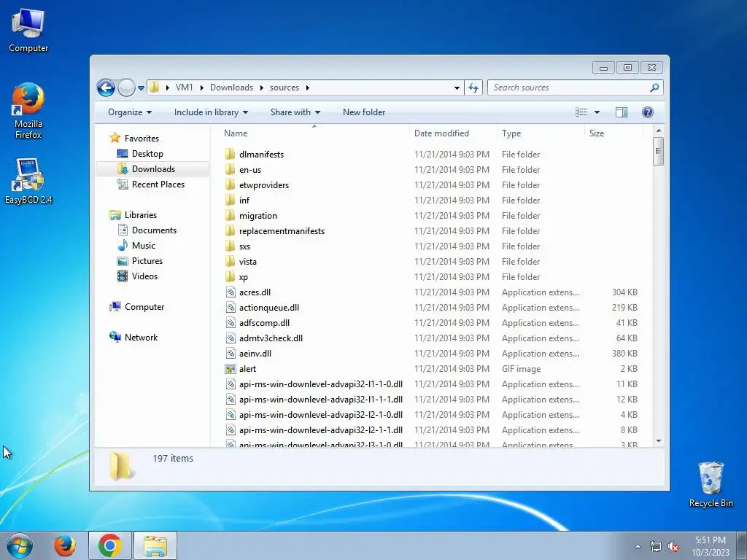Sort by the Type column header

(x=541, y=133)
